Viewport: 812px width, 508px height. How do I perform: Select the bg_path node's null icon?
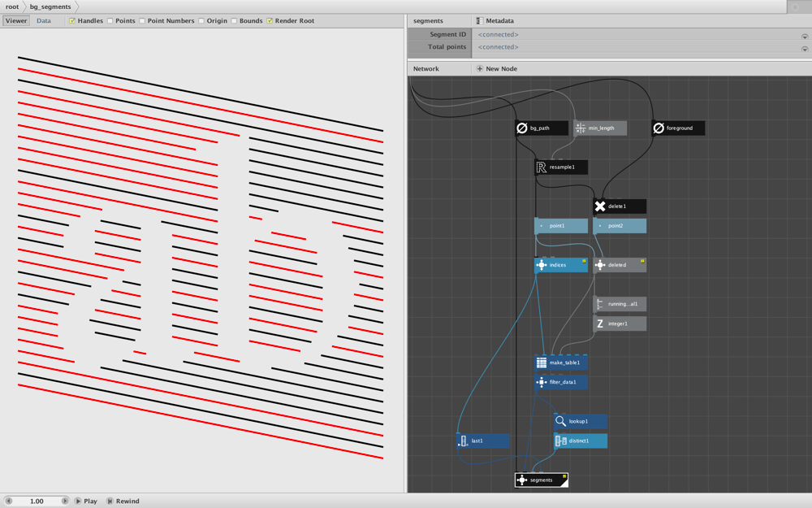coord(522,128)
